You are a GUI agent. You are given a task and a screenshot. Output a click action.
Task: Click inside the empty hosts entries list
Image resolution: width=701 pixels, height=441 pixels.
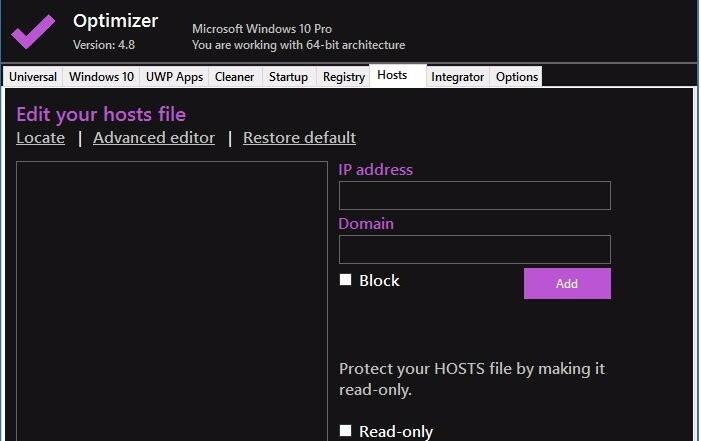click(x=172, y=301)
